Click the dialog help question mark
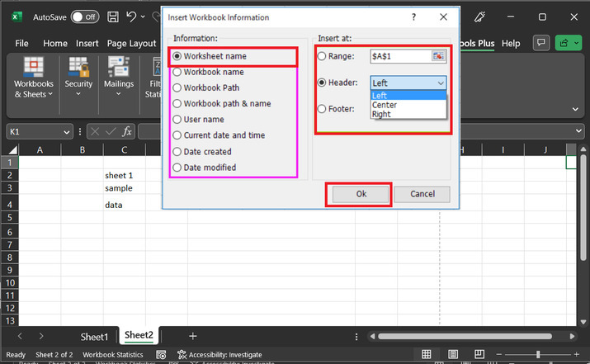The image size is (590, 364). click(x=413, y=17)
